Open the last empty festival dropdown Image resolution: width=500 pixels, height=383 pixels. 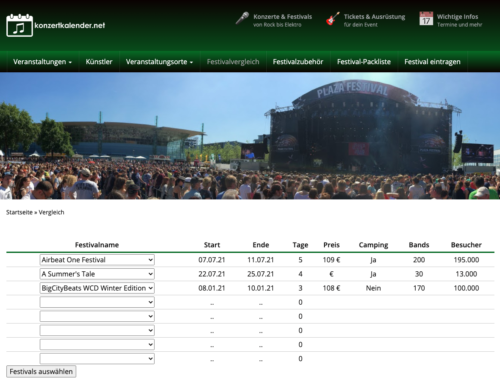pos(97,359)
